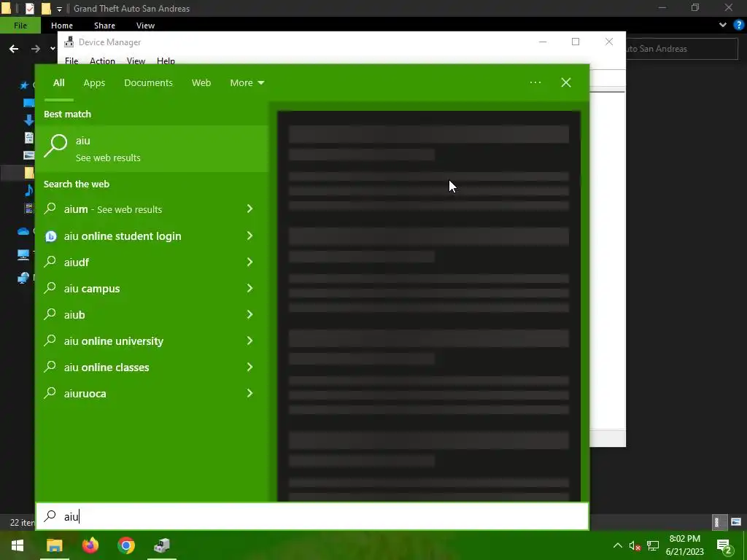Click the magnifier icon in best match
The height and width of the screenshot is (560, 747).
55,146
